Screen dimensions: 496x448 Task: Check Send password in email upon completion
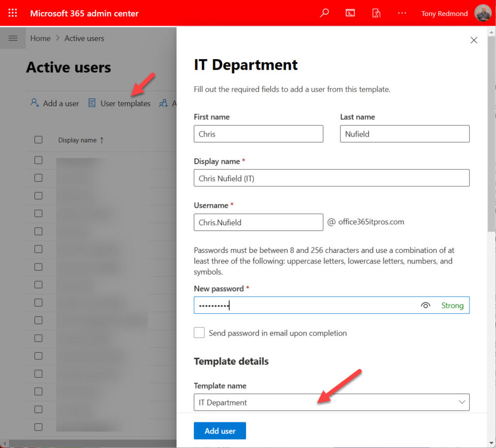point(199,333)
